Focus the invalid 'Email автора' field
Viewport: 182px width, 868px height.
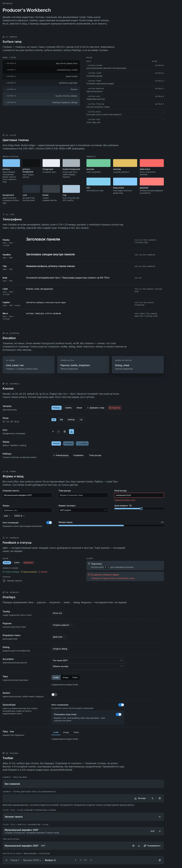pyautogui.click(x=139, y=495)
